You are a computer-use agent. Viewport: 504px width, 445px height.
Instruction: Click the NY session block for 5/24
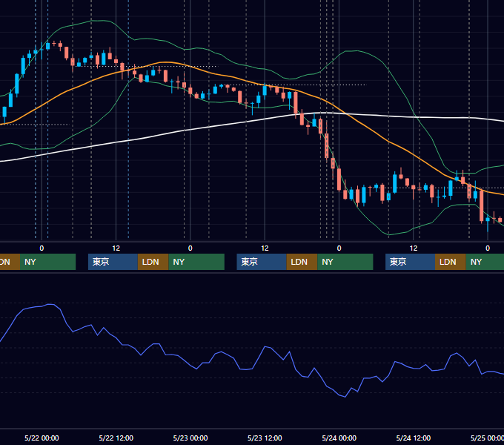click(485, 262)
